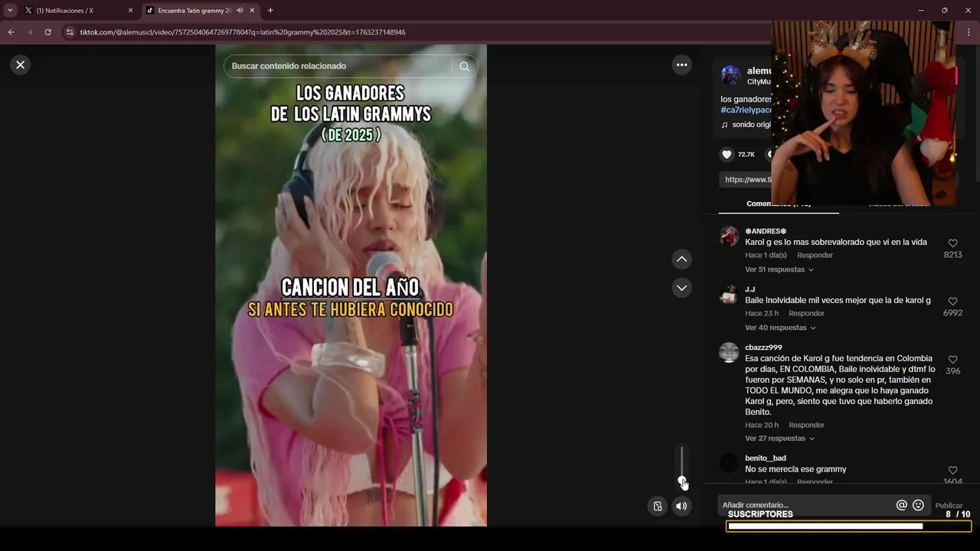The image size is (980, 551).
Task: Like cbazzz999's comment heart
Action: (952, 360)
